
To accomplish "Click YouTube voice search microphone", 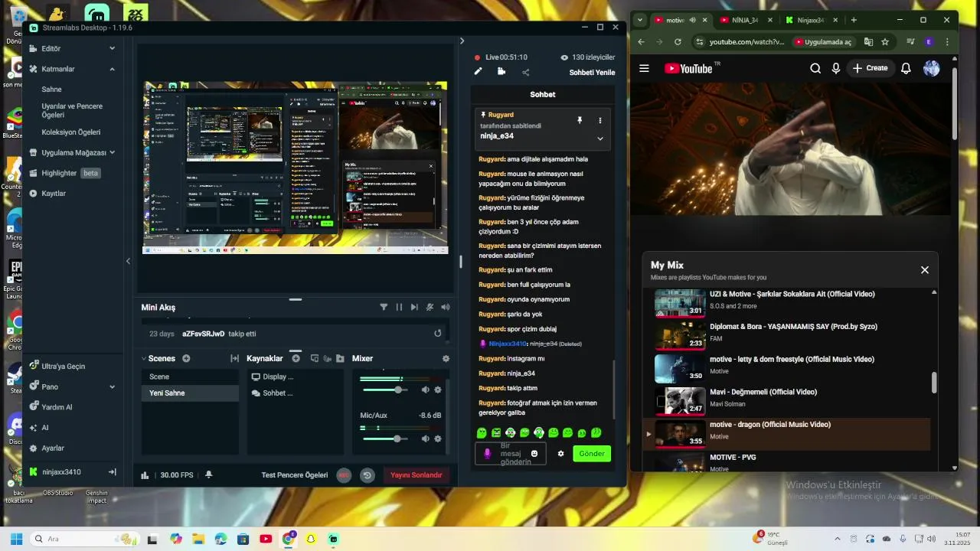I will point(836,68).
